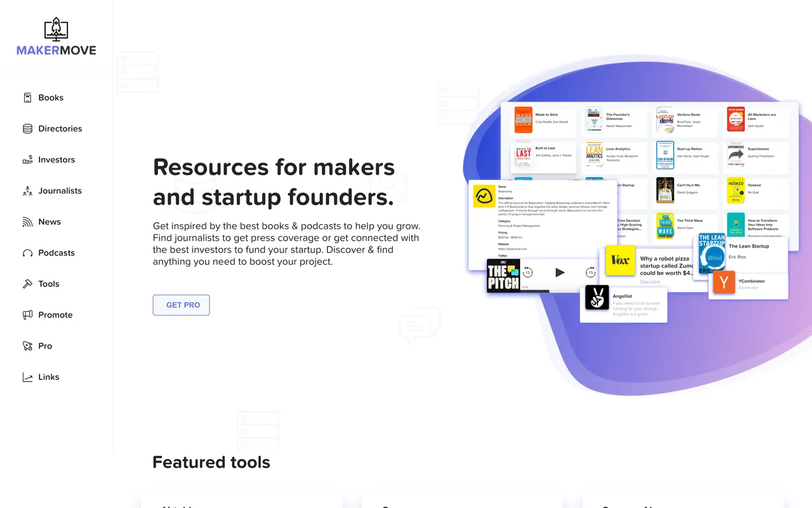Click The Pitch podcast cover art
Viewport: 812px width, 508px height.
[x=504, y=276]
